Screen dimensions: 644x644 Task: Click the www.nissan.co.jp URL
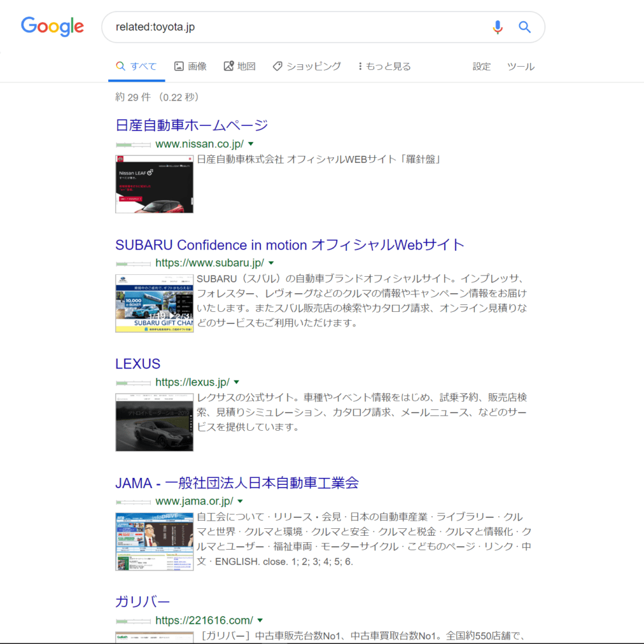199,144
